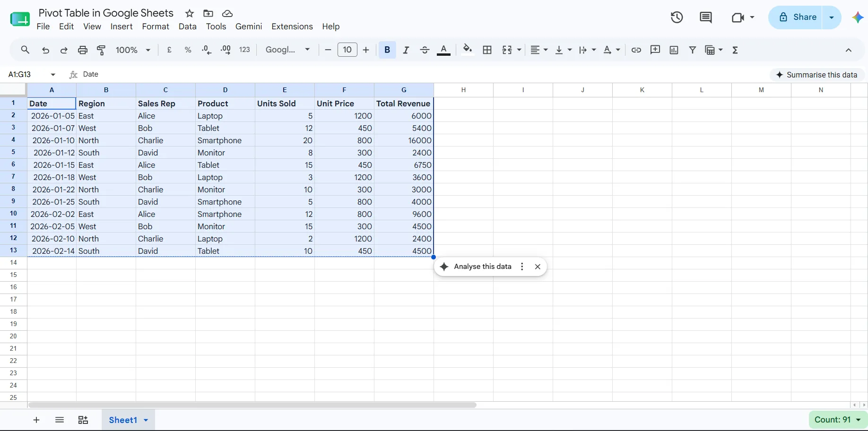Toggle strikethrough formatting
The width and height of the screenshot is (868, 431).
(x=425, y=50)
